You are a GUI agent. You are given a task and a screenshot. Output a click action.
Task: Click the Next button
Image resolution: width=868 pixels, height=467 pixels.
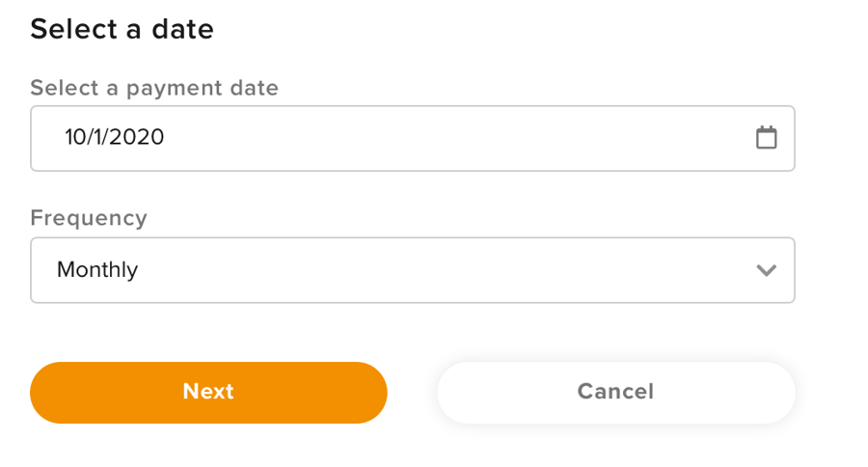click(x=208, y=392)
